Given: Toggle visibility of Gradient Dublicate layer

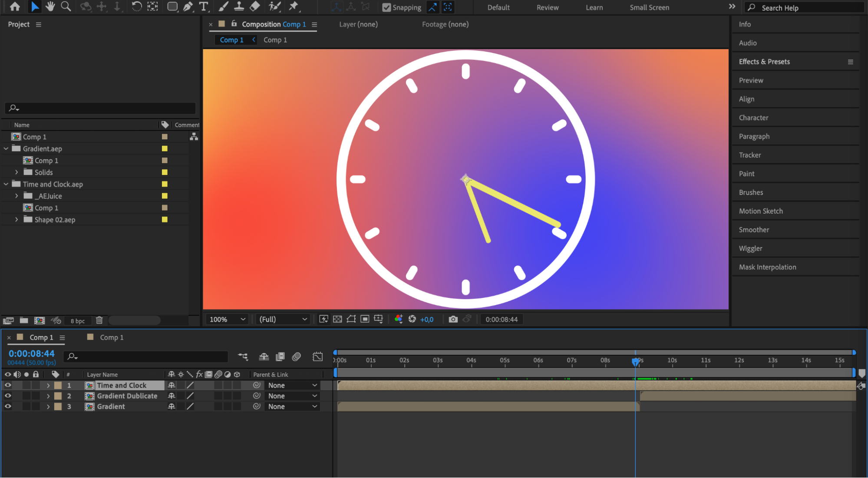Looking at the screenshot, I should [x=8, y=396].
